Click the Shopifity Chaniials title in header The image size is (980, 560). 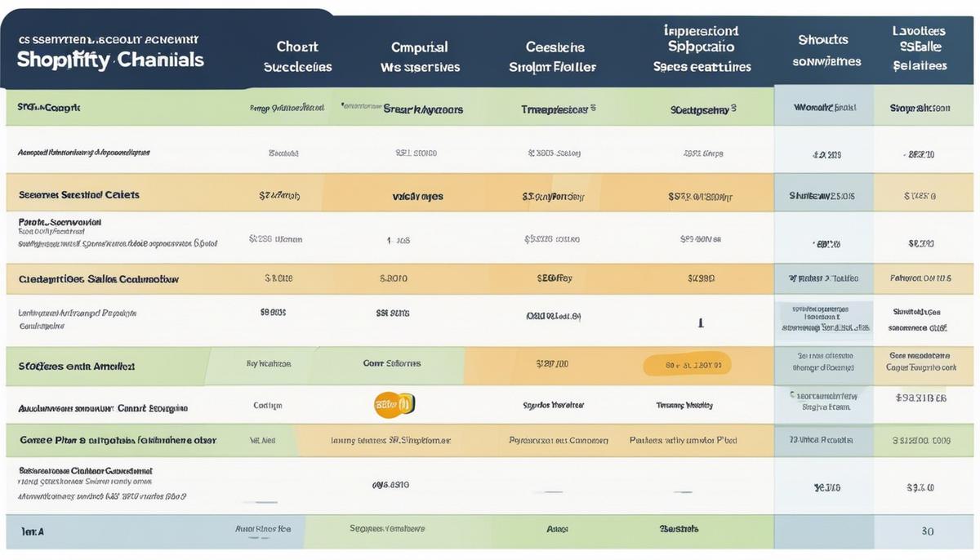[x=110, y=60]
